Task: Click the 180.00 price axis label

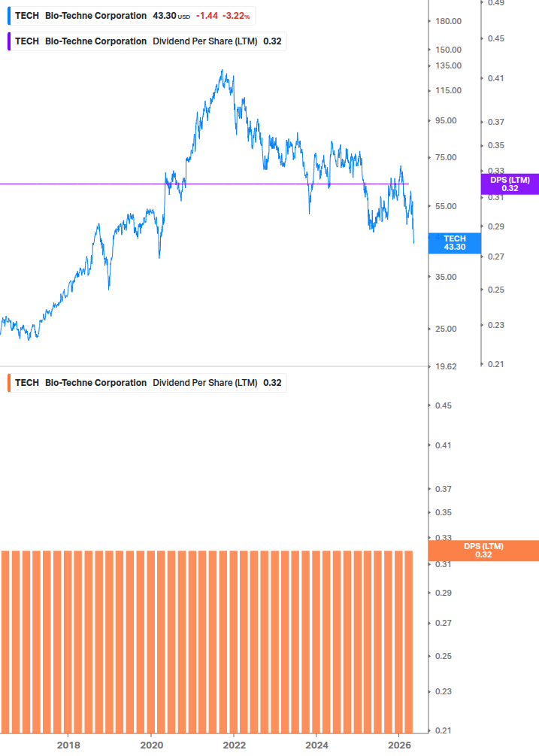Action: [449, 21]
